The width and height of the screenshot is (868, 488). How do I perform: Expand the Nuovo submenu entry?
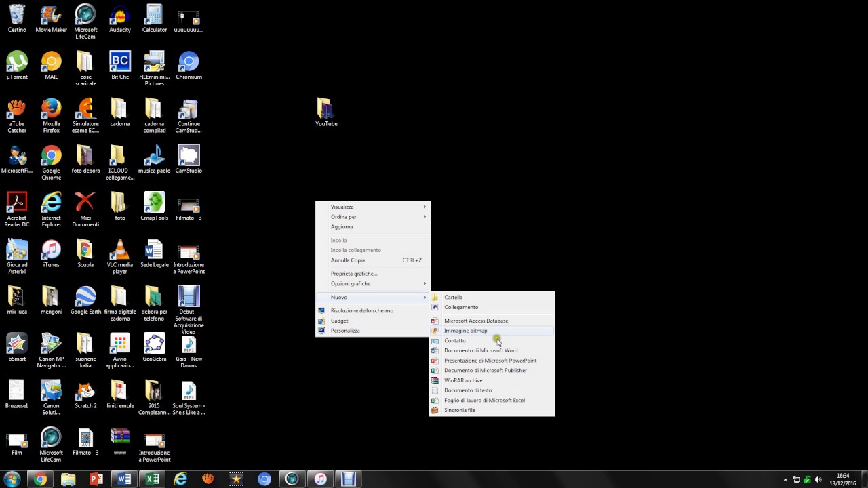[373, 297]
